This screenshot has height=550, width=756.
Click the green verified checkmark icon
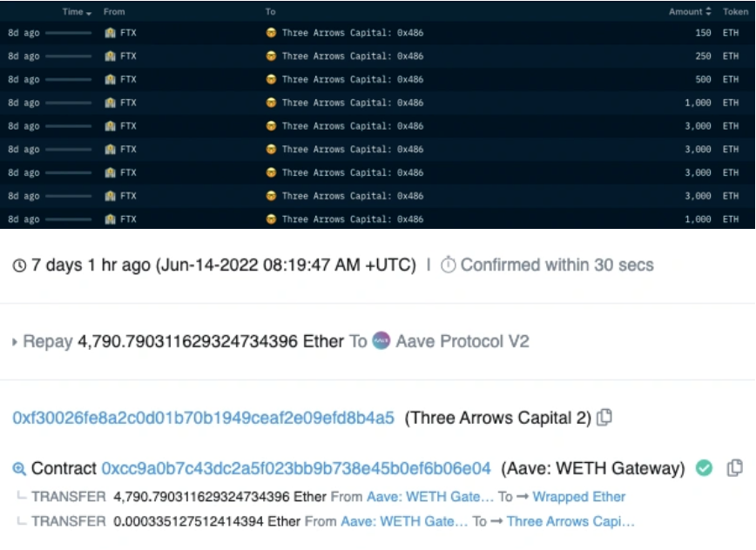[704, 467]
